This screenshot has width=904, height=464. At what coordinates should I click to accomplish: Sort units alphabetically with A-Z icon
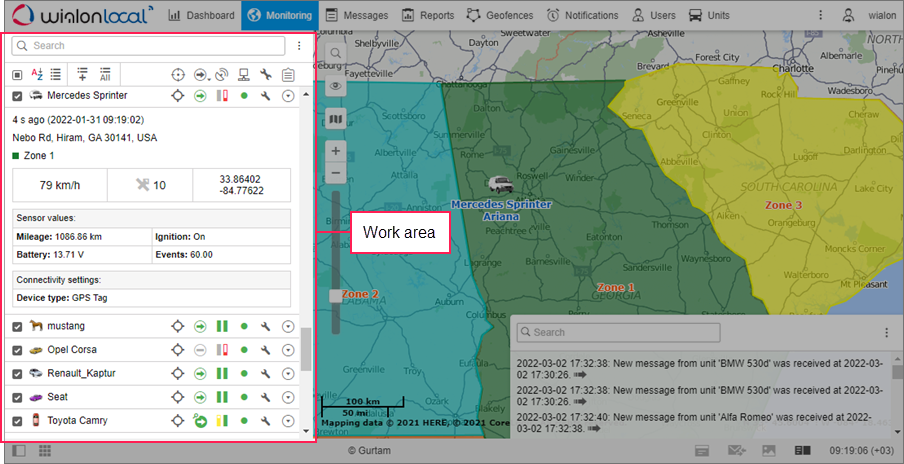coord(37,74)
